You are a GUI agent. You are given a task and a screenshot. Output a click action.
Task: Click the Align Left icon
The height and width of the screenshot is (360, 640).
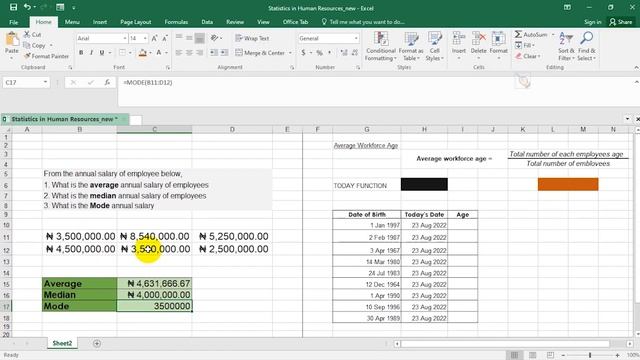(x=179, y=53)
